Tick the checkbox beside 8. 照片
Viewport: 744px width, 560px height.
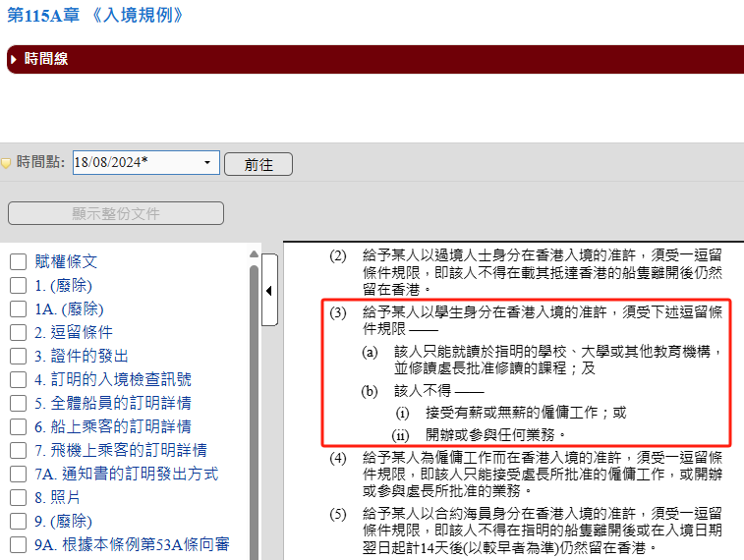pos(18,497)
